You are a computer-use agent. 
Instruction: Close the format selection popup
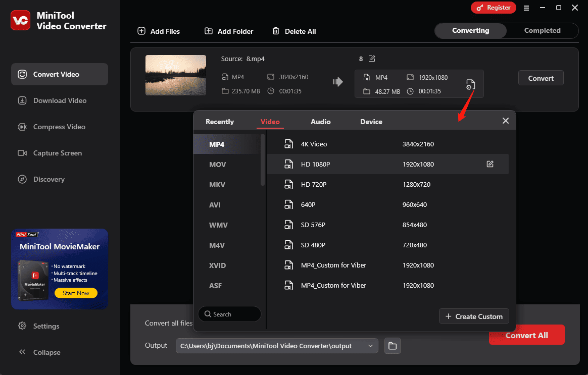coord(506,121)
